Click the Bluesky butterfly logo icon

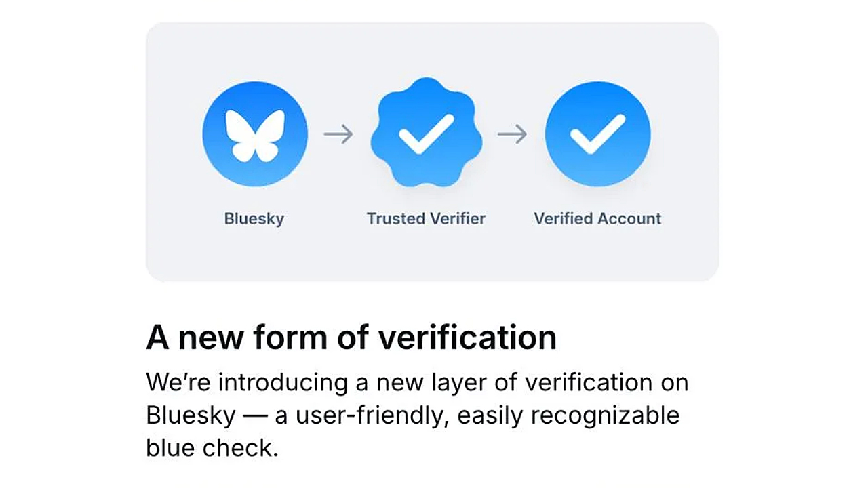coord(255,134)
